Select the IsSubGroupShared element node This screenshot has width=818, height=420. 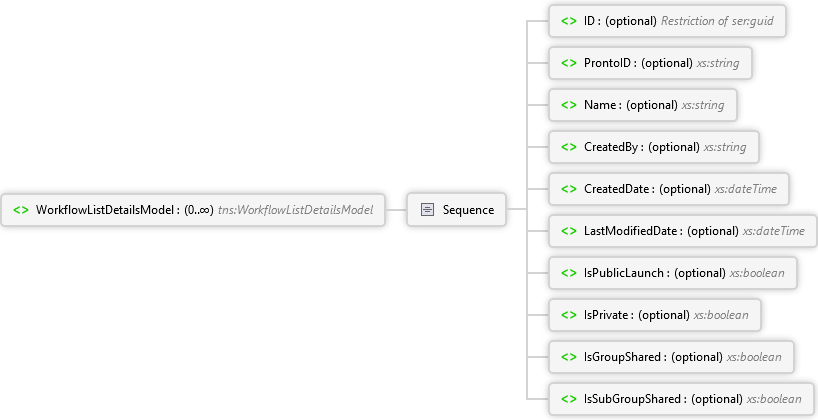(x=635, y=399)
